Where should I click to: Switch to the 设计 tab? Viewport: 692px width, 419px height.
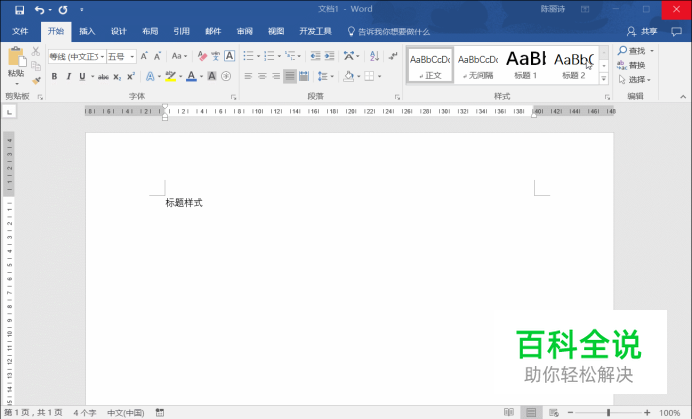(x=118, y=31)
